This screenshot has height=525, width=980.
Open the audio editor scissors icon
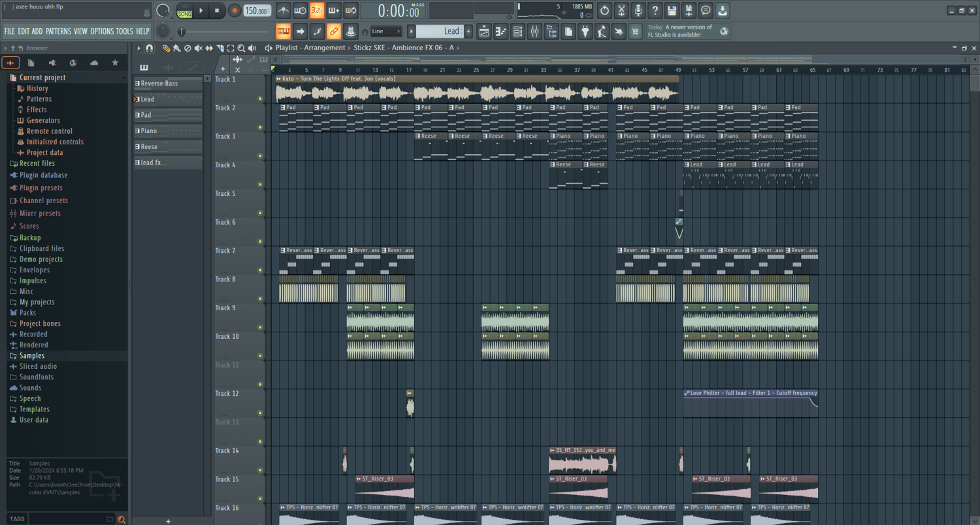tap(621, 10)
